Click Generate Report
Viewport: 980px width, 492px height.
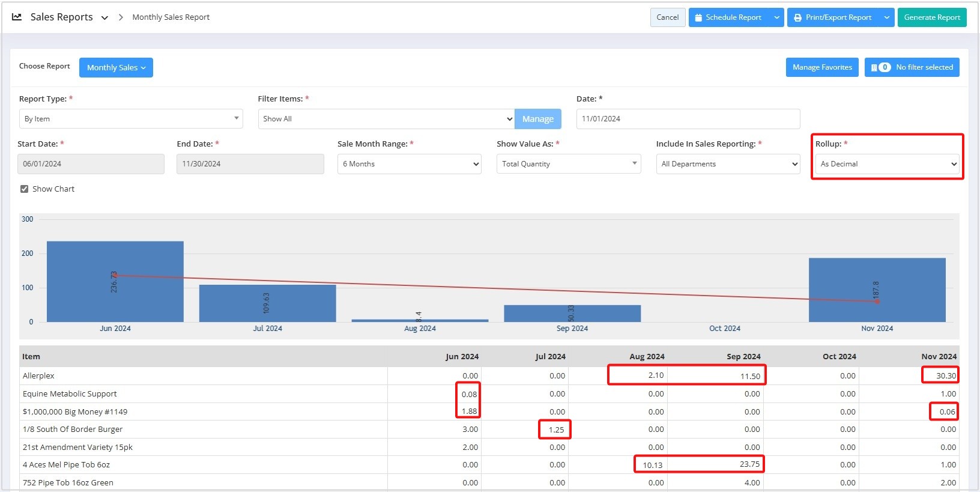pos(932,17)
